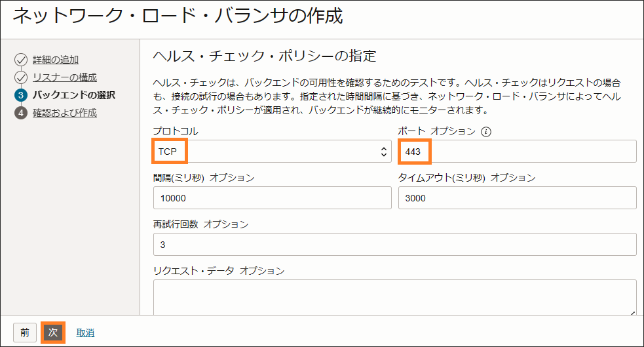Click the リクエスト・データ オプション label

(219, 270)
